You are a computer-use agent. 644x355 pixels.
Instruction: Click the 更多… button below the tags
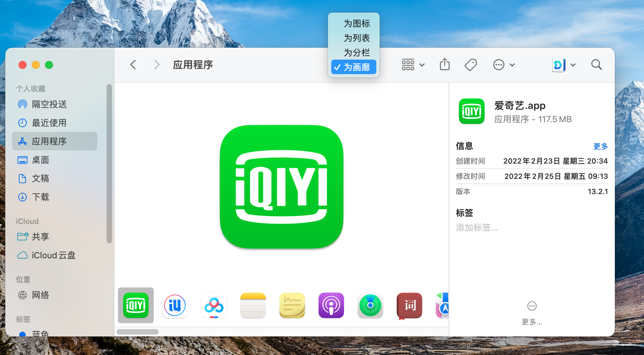(x=532, y=313)
